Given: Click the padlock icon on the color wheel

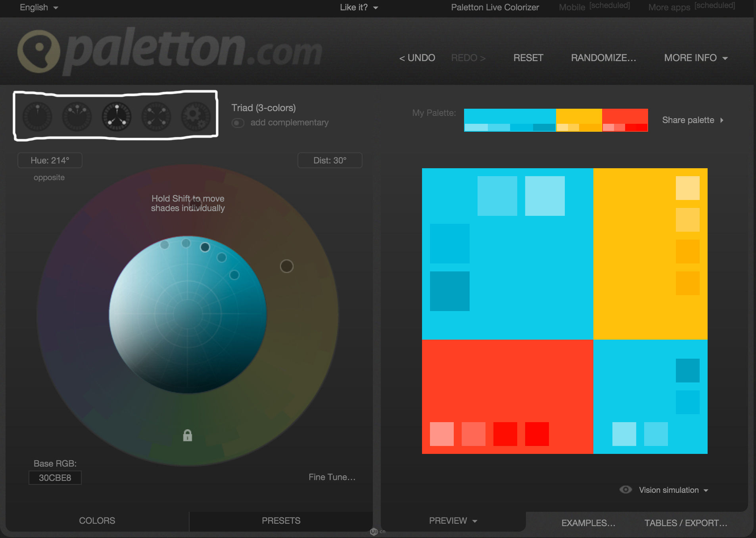Looking at the screenshot, I should 188,436.
